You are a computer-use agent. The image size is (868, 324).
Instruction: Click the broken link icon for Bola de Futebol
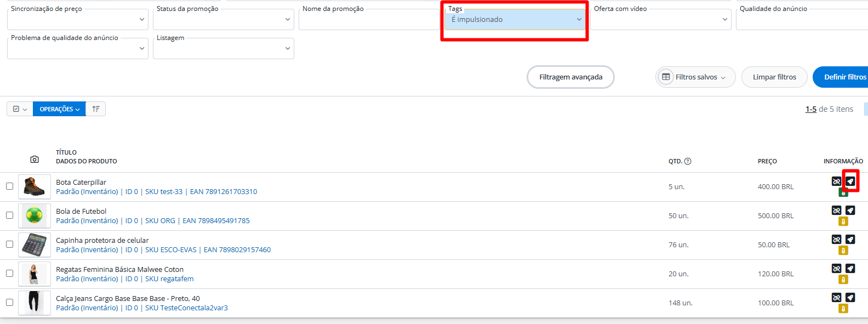click(x=836, y=210)
